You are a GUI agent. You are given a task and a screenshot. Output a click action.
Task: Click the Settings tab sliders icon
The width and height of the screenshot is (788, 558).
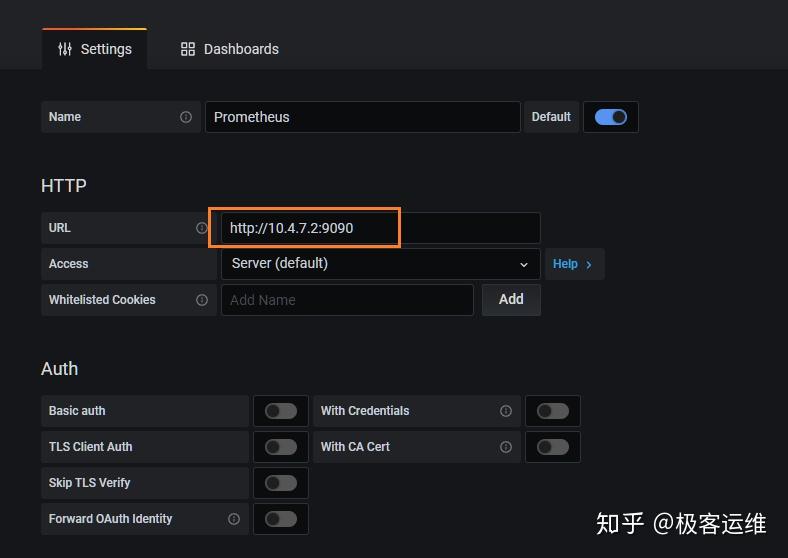click(x=65, y=49)
